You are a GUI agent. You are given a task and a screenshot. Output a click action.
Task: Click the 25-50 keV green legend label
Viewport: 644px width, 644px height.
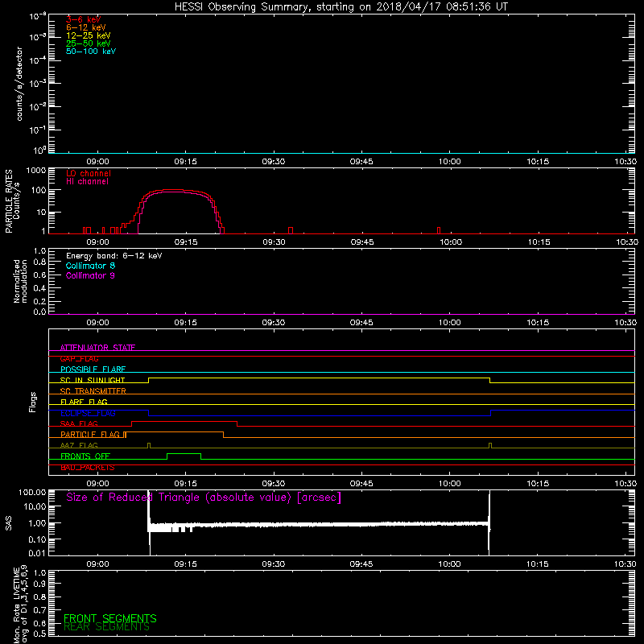89,43
